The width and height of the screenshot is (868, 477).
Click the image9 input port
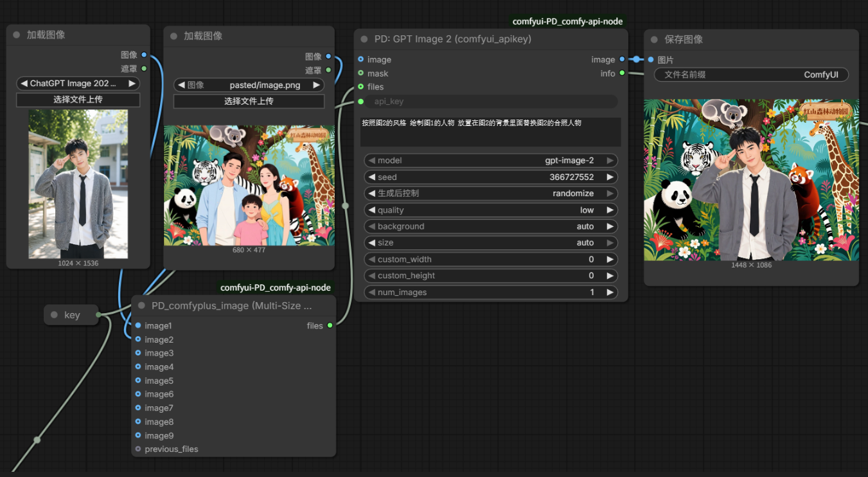click(138, 435)
